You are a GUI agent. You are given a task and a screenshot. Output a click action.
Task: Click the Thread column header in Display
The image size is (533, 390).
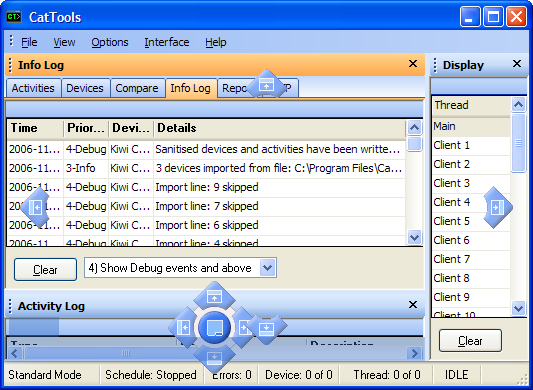point(471,105)
